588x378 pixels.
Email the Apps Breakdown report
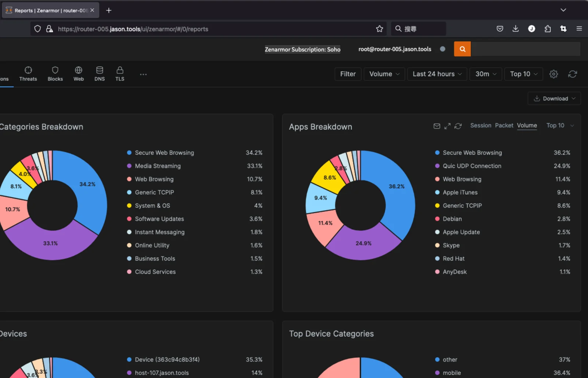pos(437,126)
